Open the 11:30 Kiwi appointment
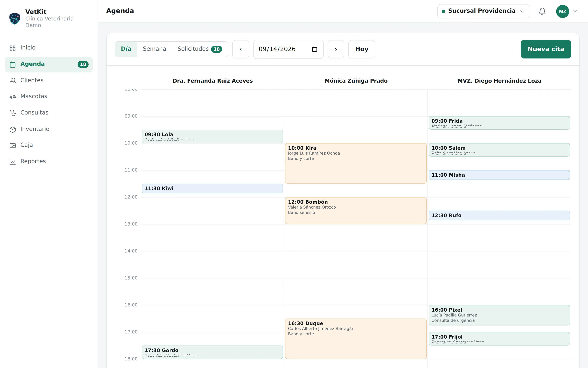Viewport: 588px width, 368px height. (x=212, y=188)
